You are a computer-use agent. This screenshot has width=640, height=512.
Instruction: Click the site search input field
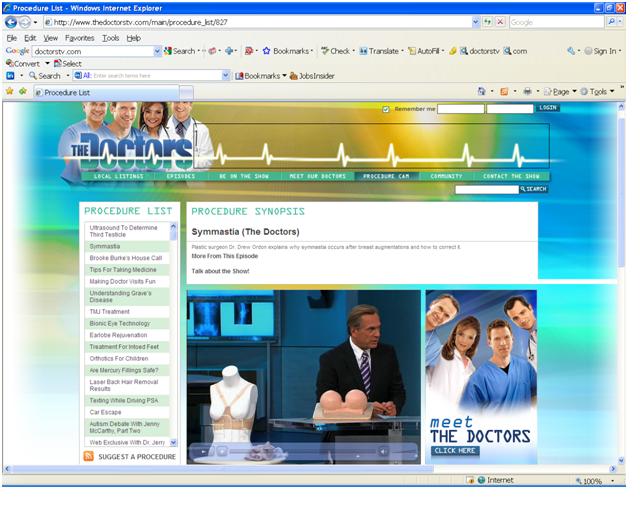(487, 189)
